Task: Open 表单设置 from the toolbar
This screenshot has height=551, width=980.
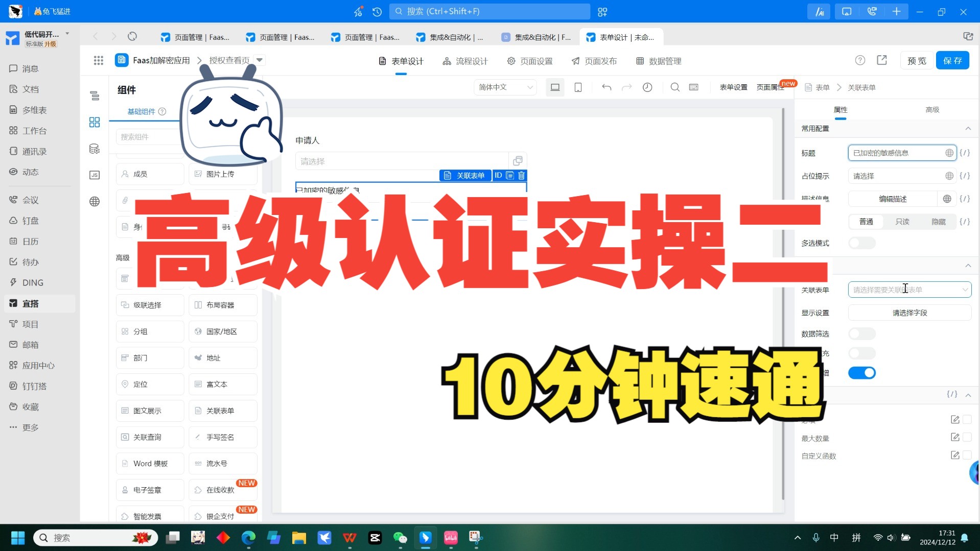Action: tap(733, 87)
